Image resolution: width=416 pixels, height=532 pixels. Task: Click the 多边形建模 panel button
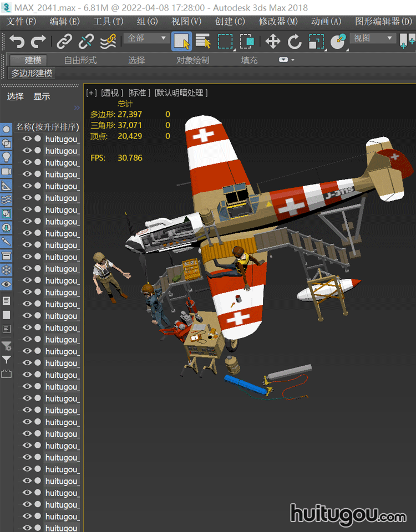tap(32, 73)
